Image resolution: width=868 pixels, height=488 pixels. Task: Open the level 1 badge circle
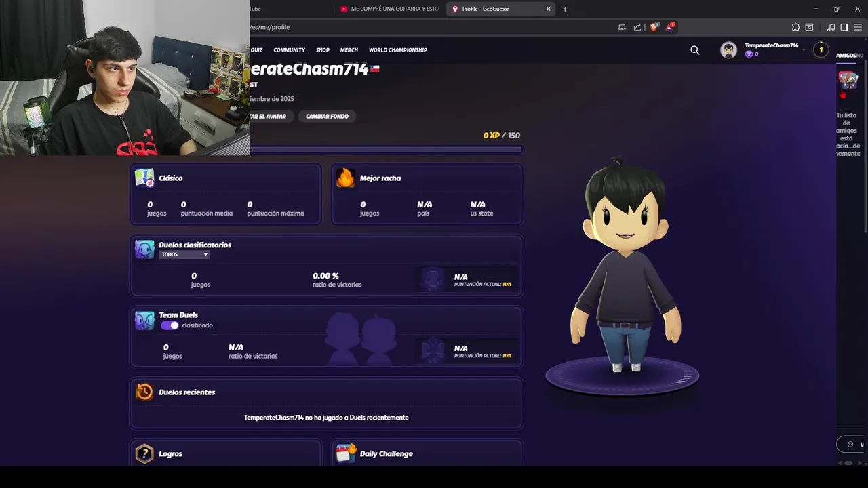pos(821,49)
